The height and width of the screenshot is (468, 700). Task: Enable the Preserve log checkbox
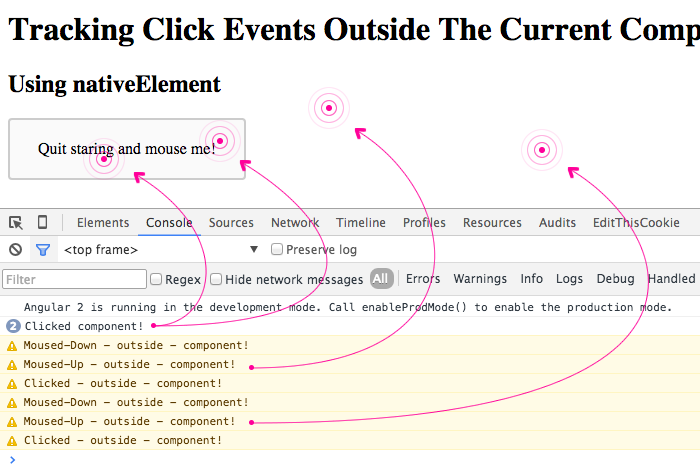pos(277,249)
